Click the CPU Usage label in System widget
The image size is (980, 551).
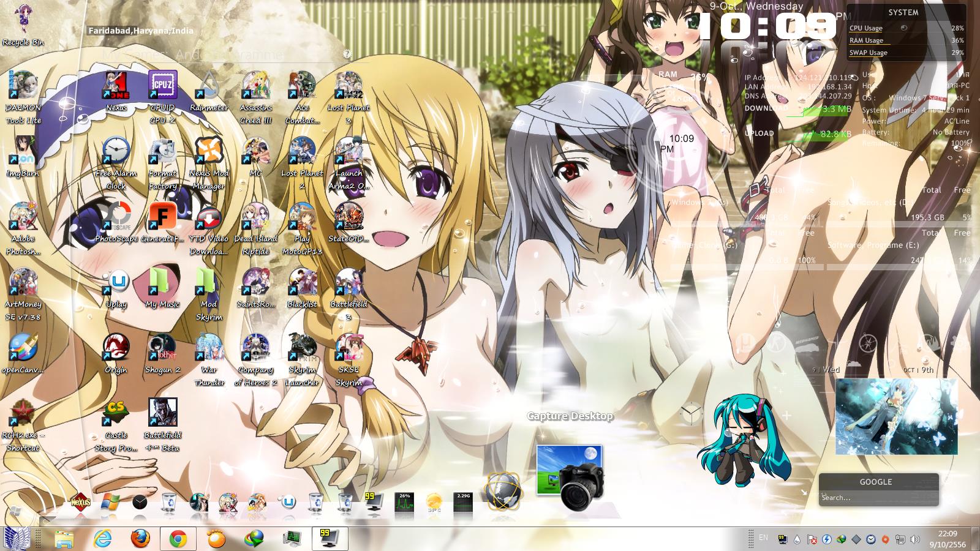tap(866, 28)
